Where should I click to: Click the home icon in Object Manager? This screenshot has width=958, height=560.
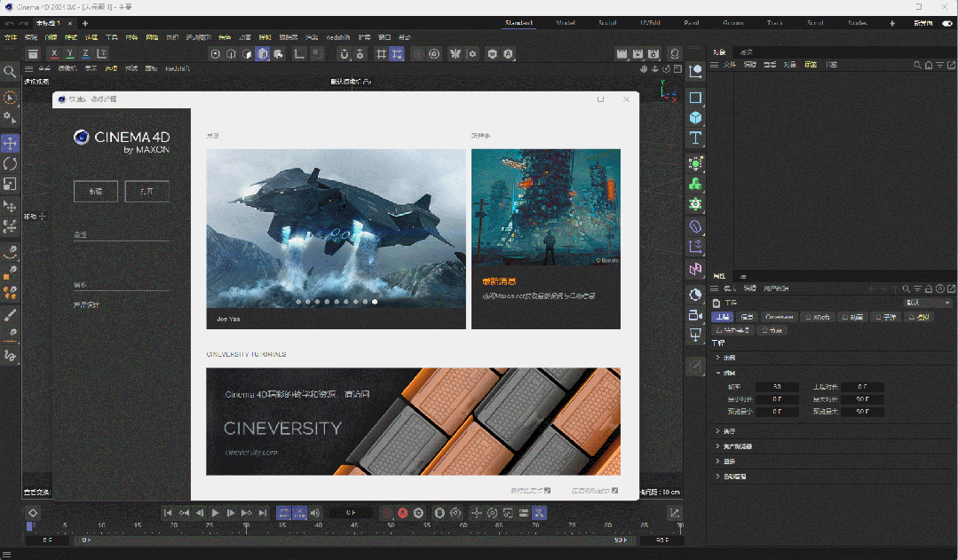(x=929, y=65)
